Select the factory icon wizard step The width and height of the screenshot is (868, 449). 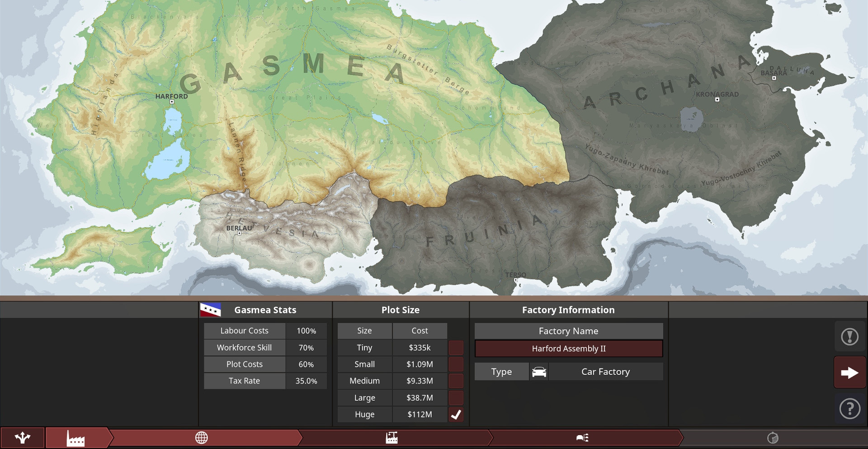[75, 438]
